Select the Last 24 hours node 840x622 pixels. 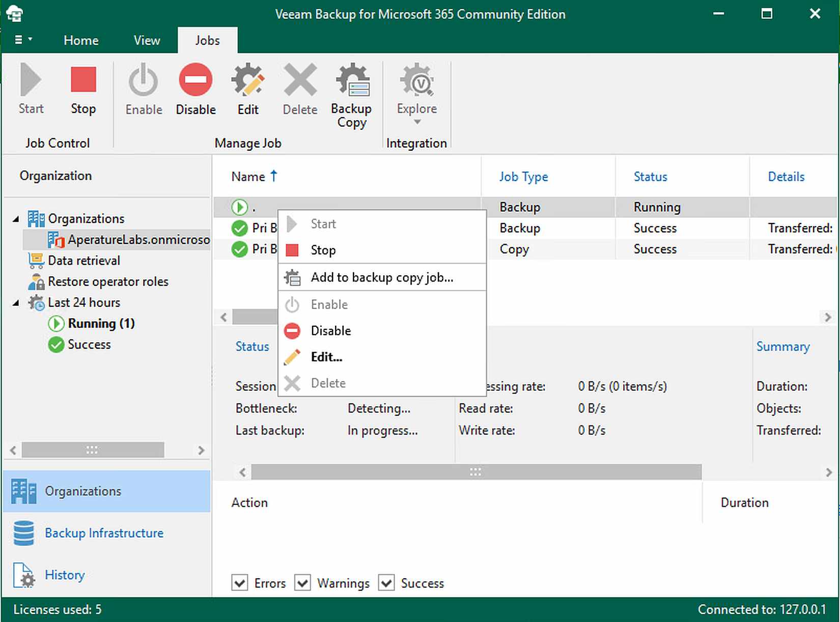(74, 302)
